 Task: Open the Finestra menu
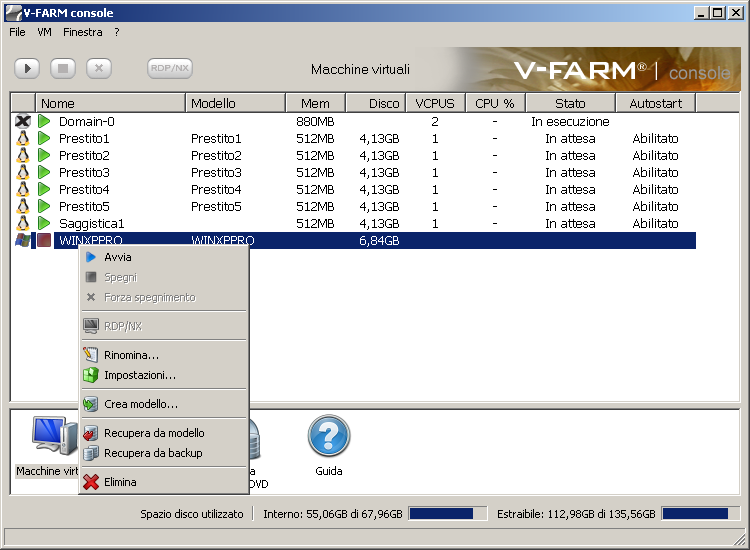(82, 33)
